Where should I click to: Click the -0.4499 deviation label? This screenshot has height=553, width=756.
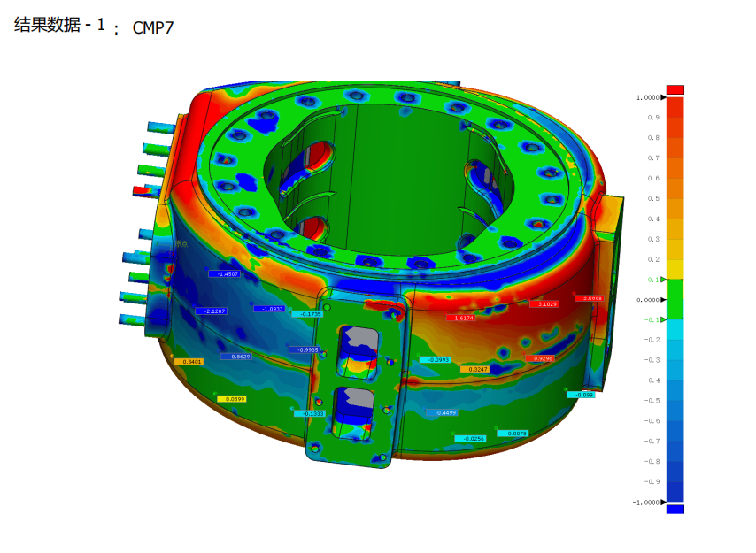443,413
